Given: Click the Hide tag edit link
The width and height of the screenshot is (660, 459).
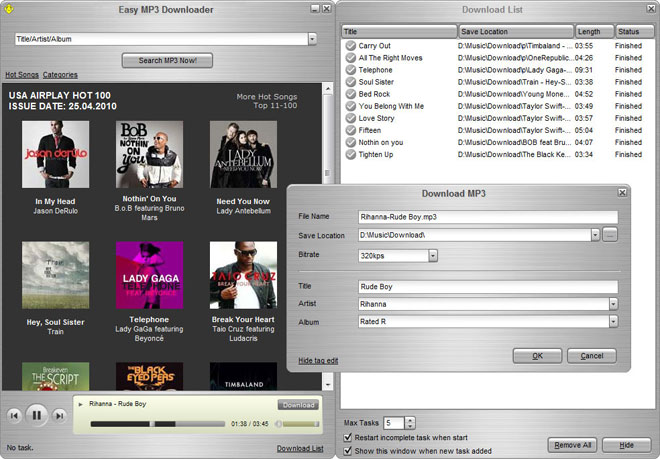Looking at the screenshot, I should 318,360.
